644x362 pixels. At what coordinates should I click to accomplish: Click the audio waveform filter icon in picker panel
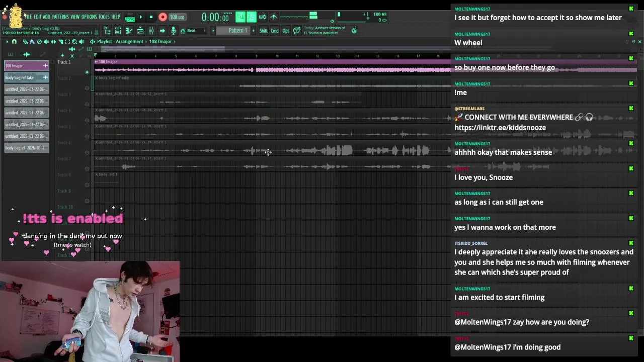[x=27, y=54]
